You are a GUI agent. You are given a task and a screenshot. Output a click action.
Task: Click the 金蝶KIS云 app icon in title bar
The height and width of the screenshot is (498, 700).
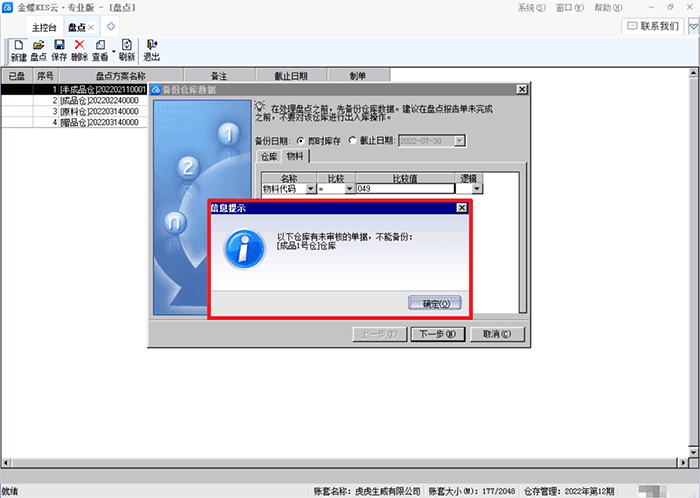(x=7, y=7)
